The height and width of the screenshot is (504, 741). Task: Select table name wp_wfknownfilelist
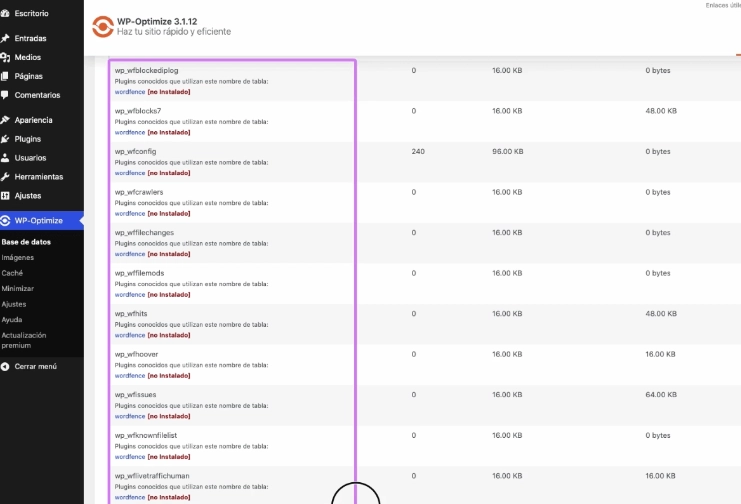(146, 435)
